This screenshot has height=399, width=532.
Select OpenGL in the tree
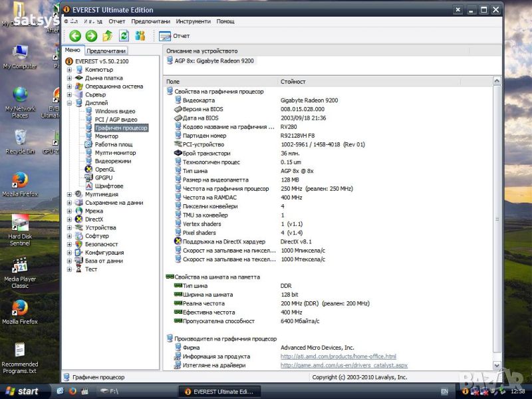coord(104,170)
